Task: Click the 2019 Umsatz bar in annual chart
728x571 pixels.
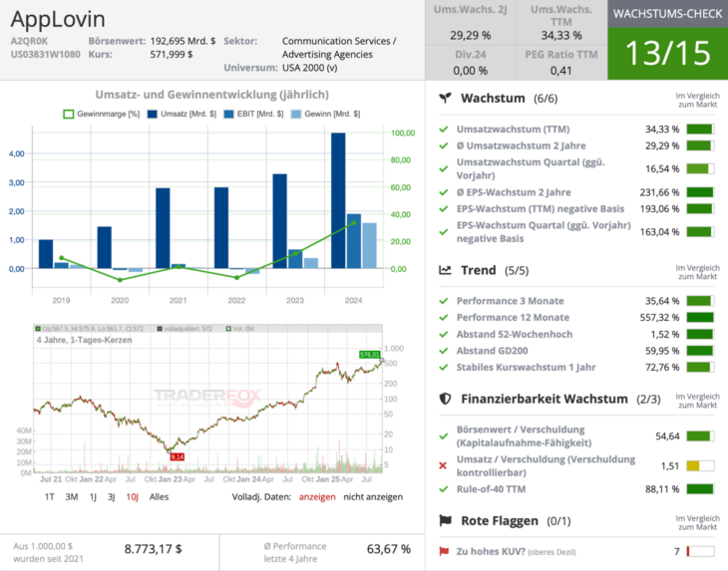Action: point(46,254)
